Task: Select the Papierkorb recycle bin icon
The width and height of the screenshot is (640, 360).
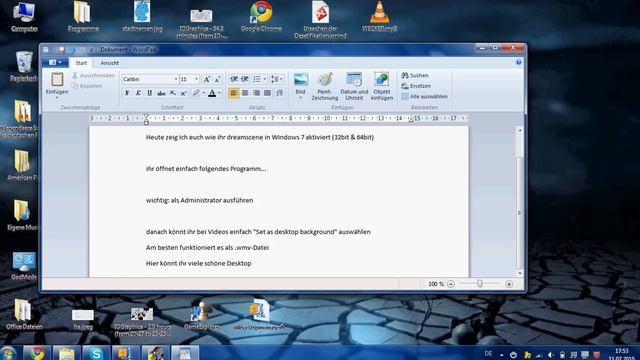Action: coord(24,67)
